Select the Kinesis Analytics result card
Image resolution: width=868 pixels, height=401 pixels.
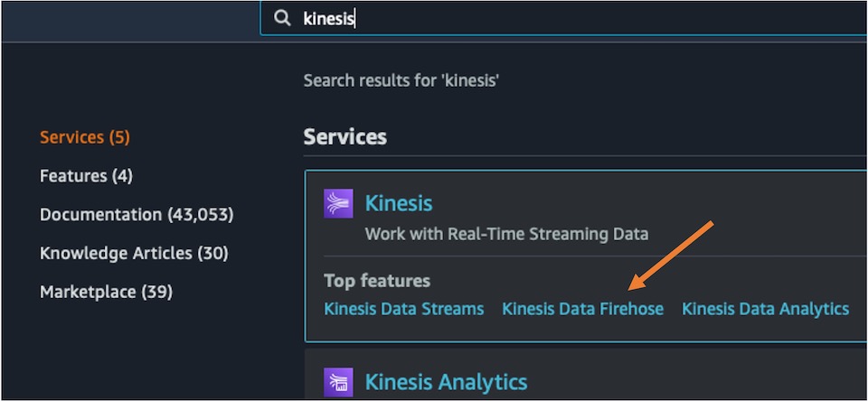click(586, 373)
